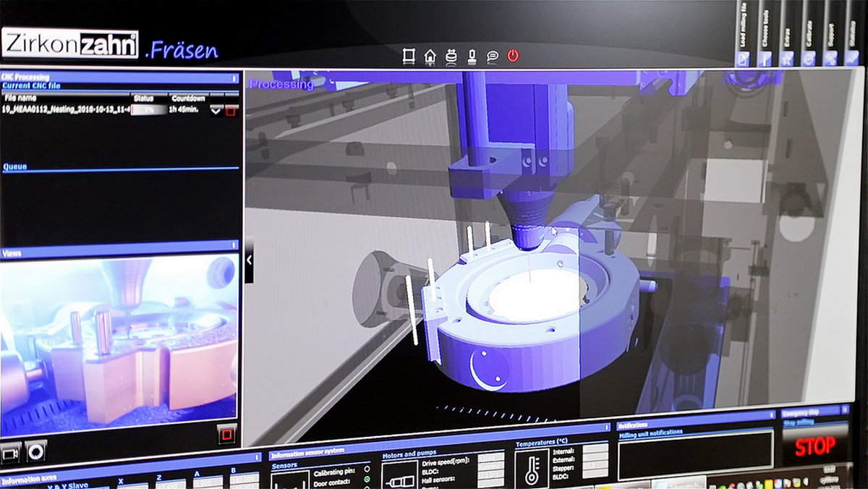The height and width of the screenshot is (489, 868).
Task: Open the Support tab
Action: click(x=832, y=34)
